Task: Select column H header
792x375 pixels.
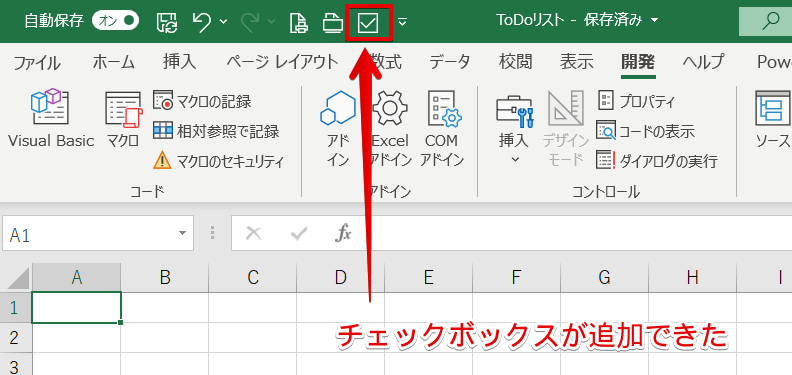Action: 692,277
